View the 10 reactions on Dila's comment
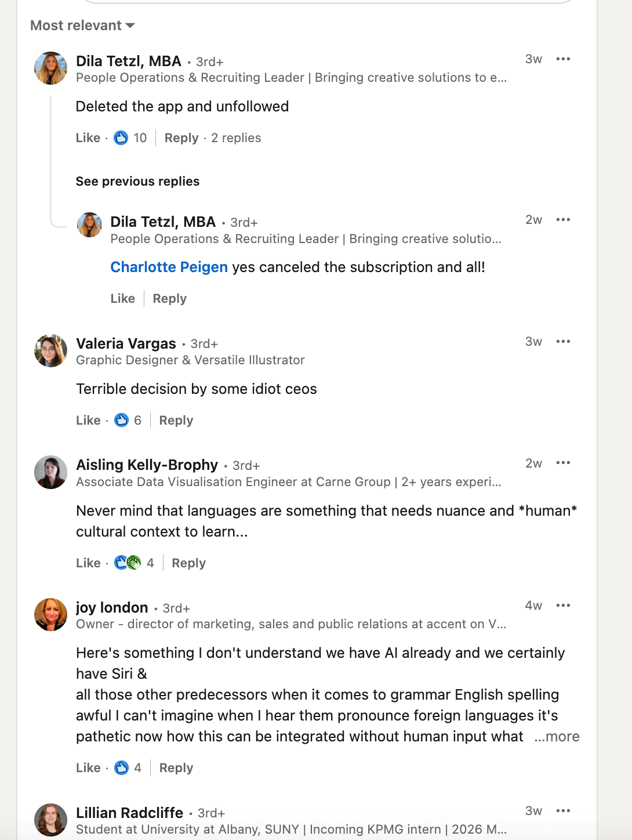632x840 pixels. (130, 138)
